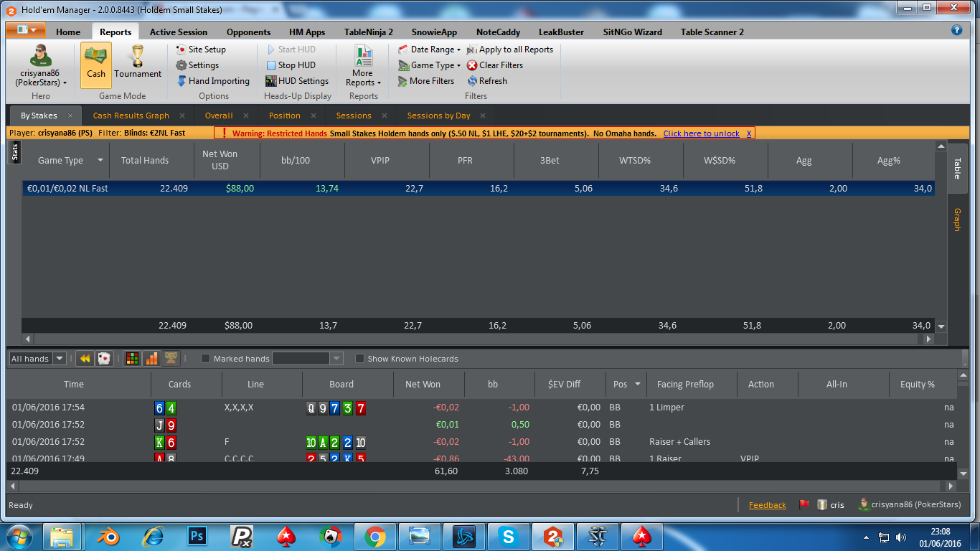980x551 pixels.
Task: Click Stop HUD button
Action: click(x=291, y=65)
